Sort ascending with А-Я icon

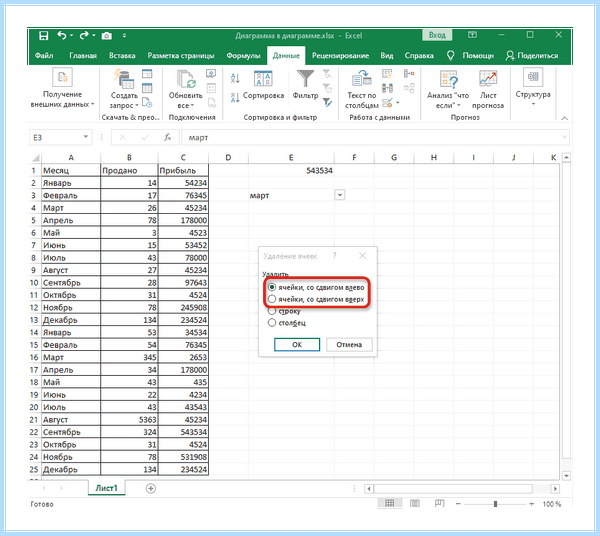pos(235,78)
